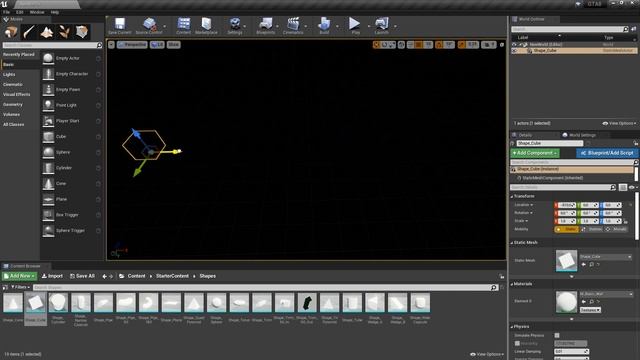Select the Landscape mode icon
640x360 pixels.
47,32
